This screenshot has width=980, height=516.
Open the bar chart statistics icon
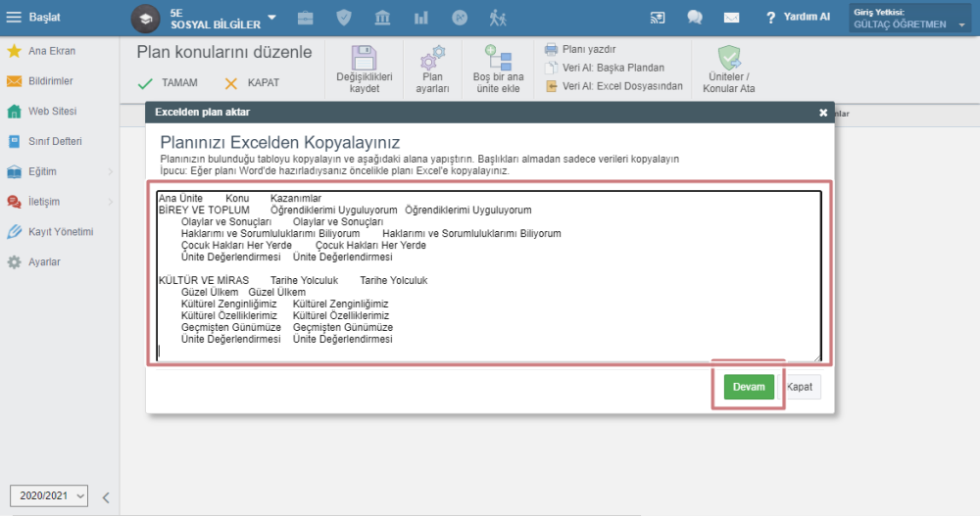click(421, 18)
